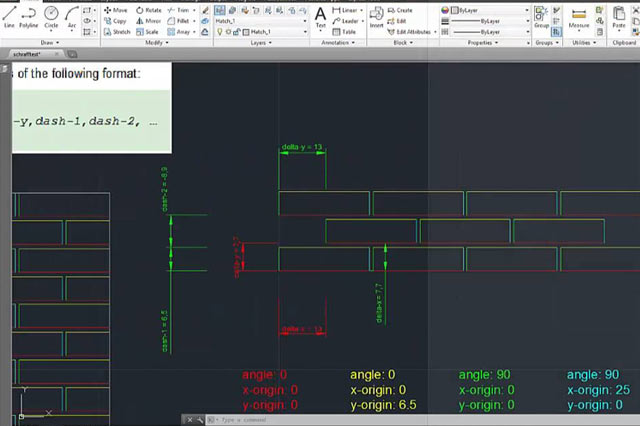Click Edit Attributes
This screenshot has height=426, width=640.
(x=409, y=31)
